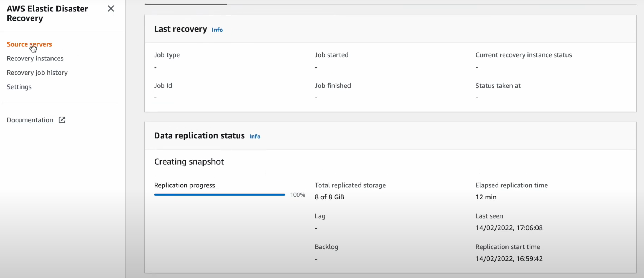
Task: Select the Status taken at label
Action: [x=498, y=86]
